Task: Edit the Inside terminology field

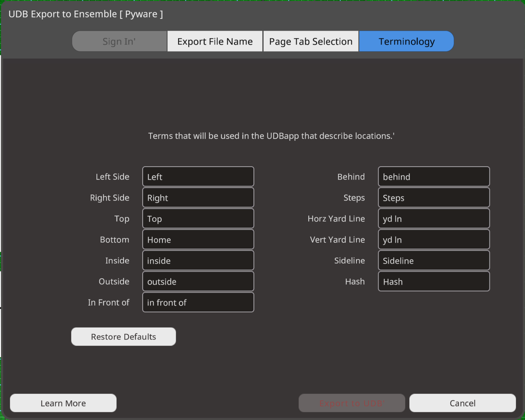Action: pyautogui.click(x=198, y=261)
